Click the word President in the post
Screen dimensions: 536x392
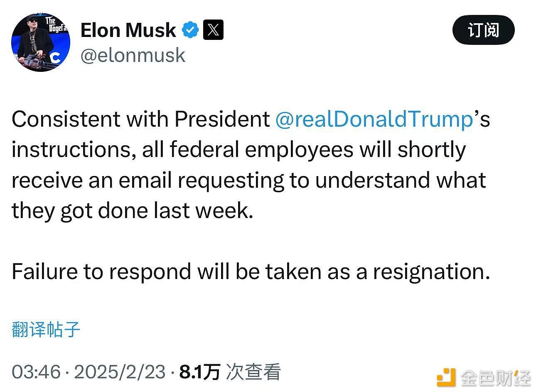pos(222,119)
